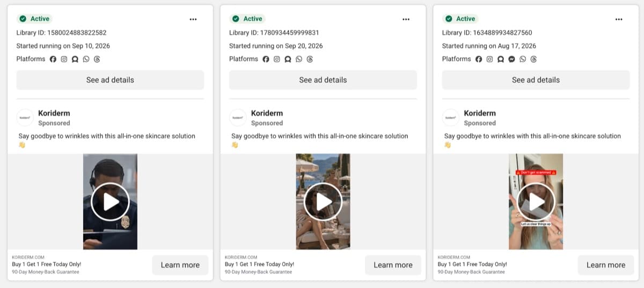Open the three-dot menu on the Sep 20 ad card
644x288 pixels.
click(x=406, y=19)
